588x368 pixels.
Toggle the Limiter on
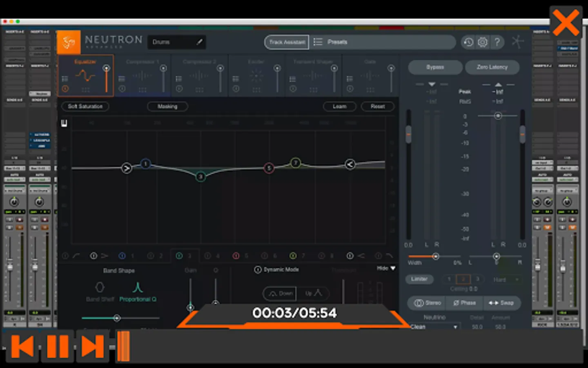pyautogui.click(x=419, y=279)
